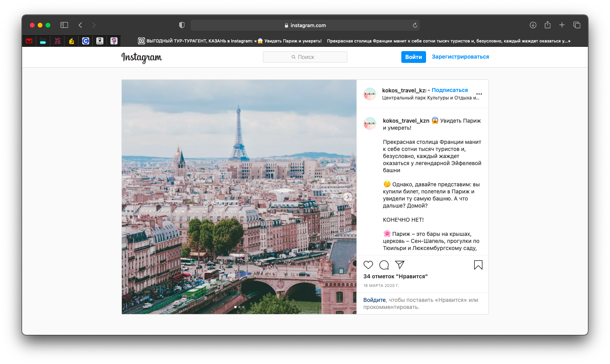Go back to the previous page
Image resolution: width=610 pixels, height=364 pixels.
pos(80,25)
